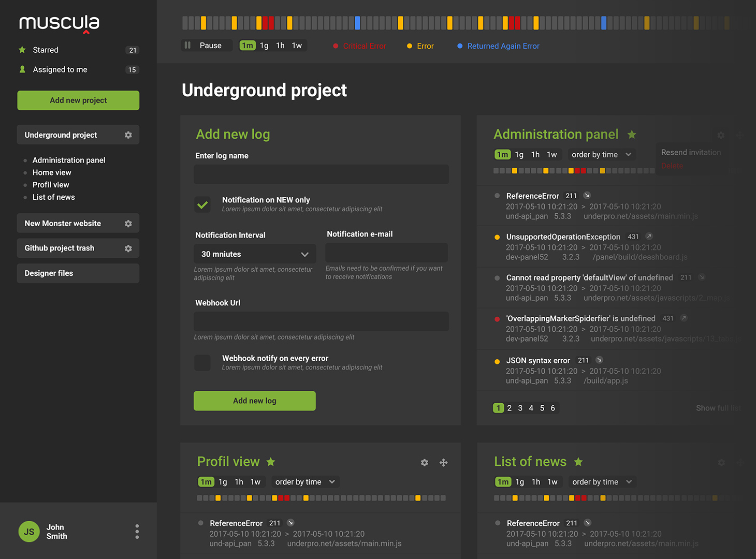Click red status dot of OverlappingMarkerSpiderfier error
The width and height of the screenshot is (756, 559).
497,319
